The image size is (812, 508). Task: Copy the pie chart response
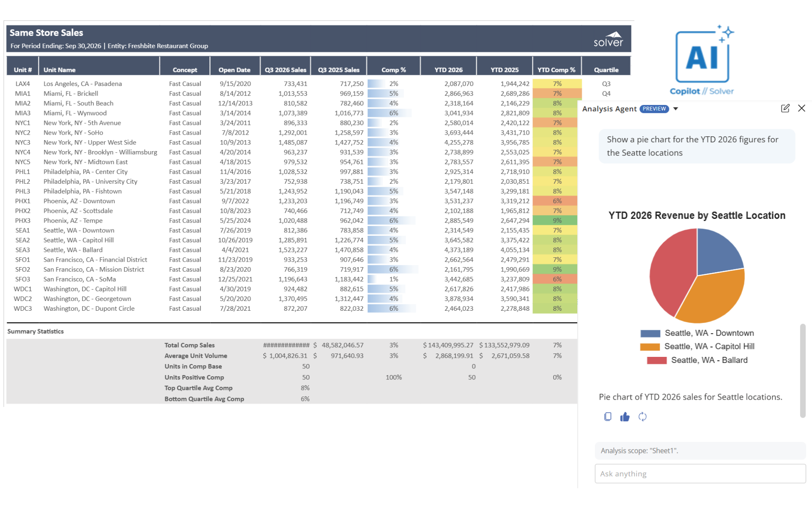pyautogui.click(x=608, y=417)
